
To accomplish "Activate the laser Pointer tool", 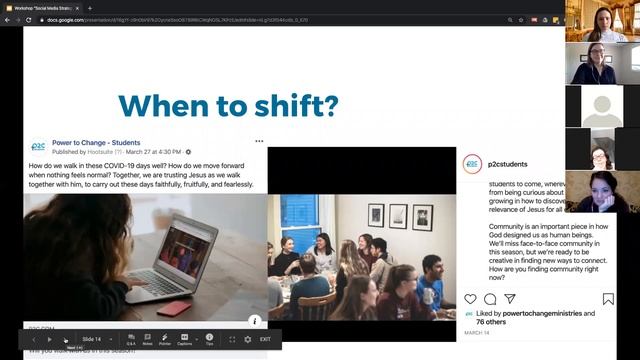I will coord(165,339).
